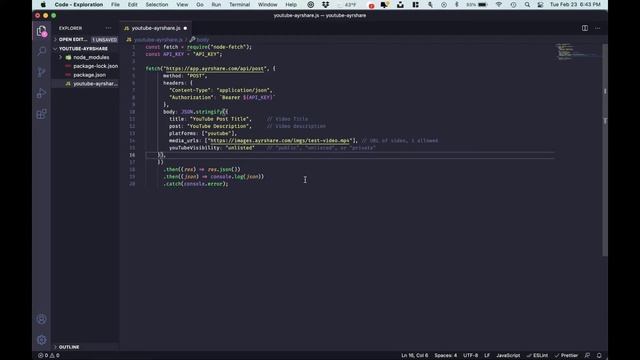Click the code minimap preview
The image size is (640, 360).
pos(578,51)
